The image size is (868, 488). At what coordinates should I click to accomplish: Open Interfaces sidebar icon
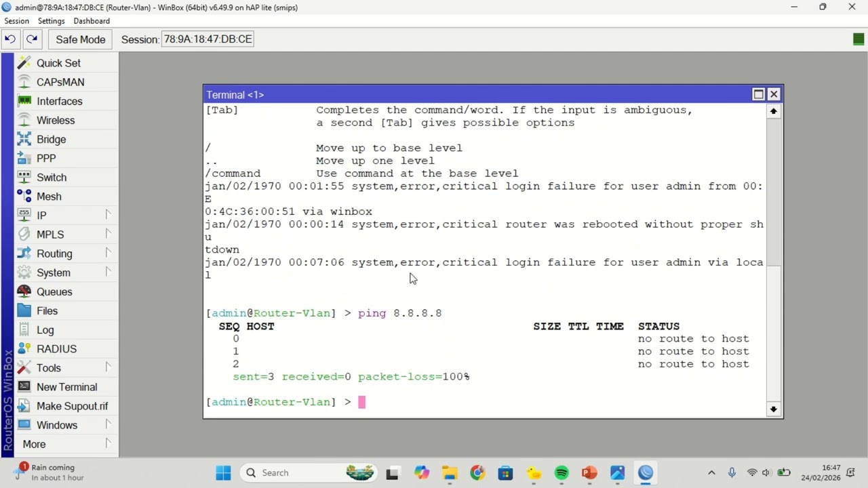click(x=24, y=101)
